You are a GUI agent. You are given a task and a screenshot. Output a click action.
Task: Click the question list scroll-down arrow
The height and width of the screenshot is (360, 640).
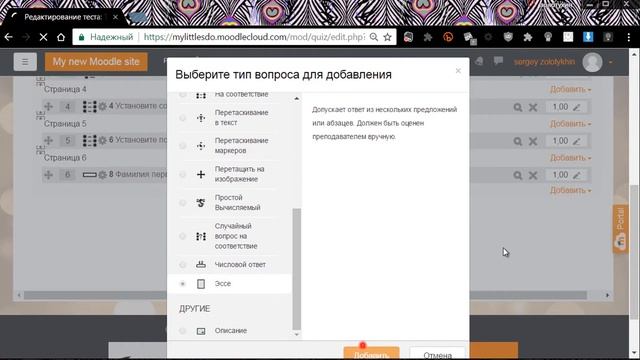297,334
